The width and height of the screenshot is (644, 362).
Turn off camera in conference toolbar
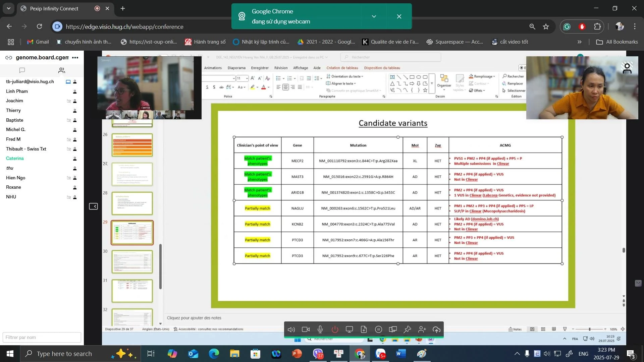click(306, 329)
